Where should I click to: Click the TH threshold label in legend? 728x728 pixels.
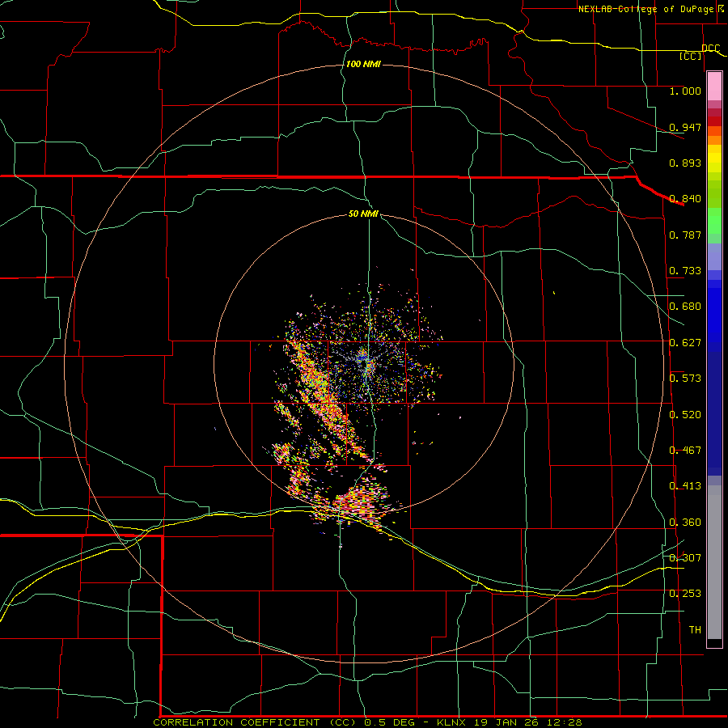pyautogui.click(x=695, y=630)
